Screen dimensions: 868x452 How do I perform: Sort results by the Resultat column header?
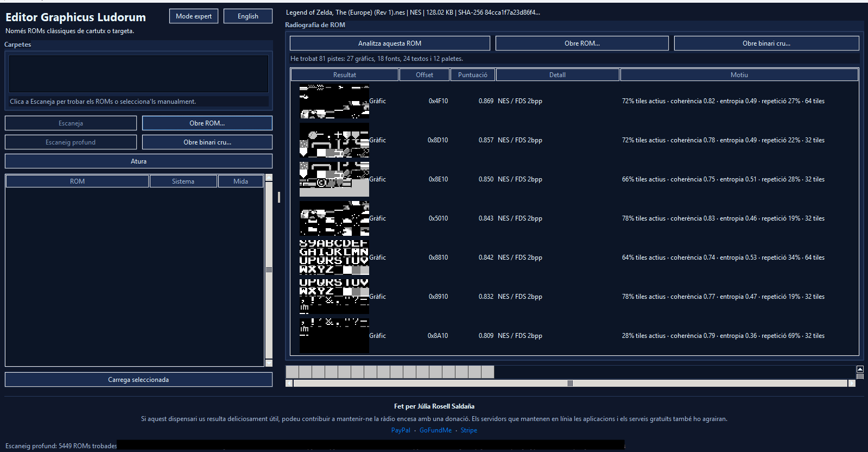345,75
